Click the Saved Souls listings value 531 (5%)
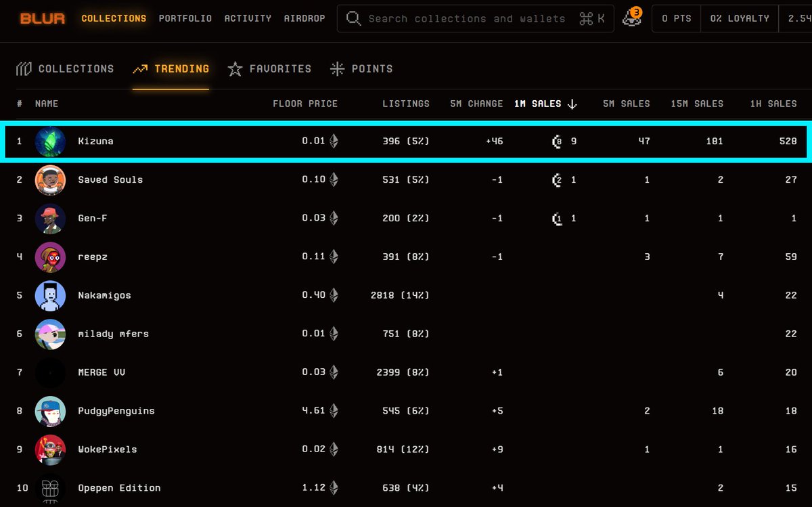This screenshot has width=812, height=507. click(406, 180)
